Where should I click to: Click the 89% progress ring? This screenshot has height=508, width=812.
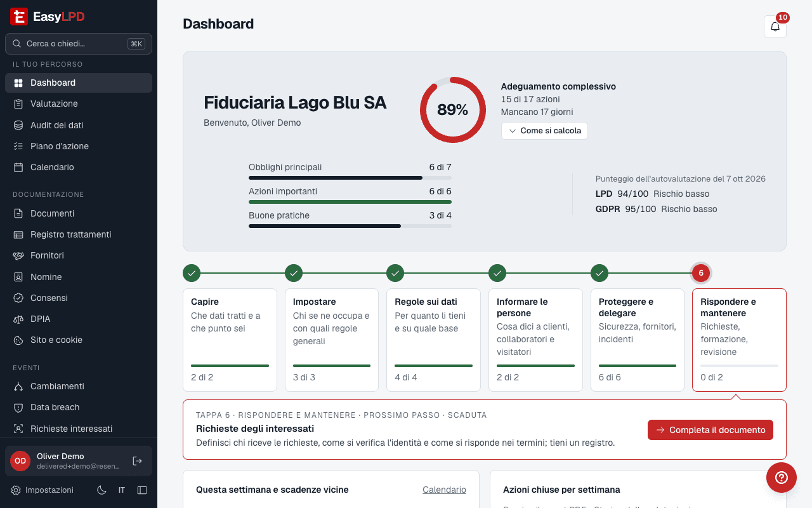[x=453, y=110]
